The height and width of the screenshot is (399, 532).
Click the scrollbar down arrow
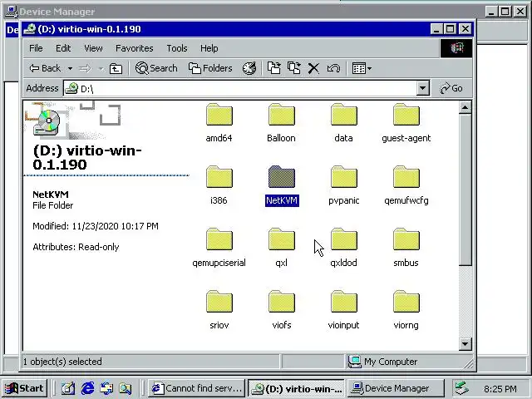tap(465, 344)
